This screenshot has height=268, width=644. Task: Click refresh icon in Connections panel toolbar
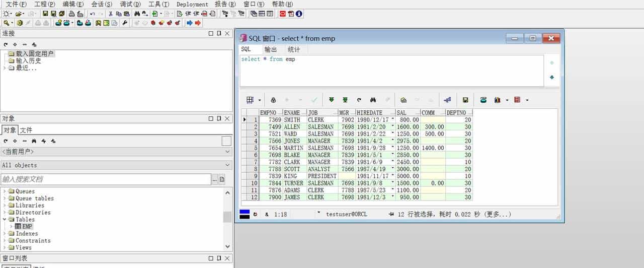pos(6,44)
